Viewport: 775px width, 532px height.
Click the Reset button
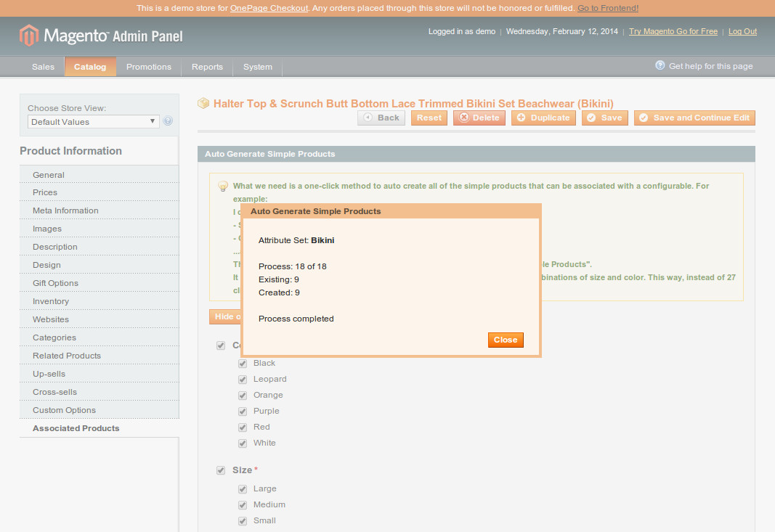[429, 118]
